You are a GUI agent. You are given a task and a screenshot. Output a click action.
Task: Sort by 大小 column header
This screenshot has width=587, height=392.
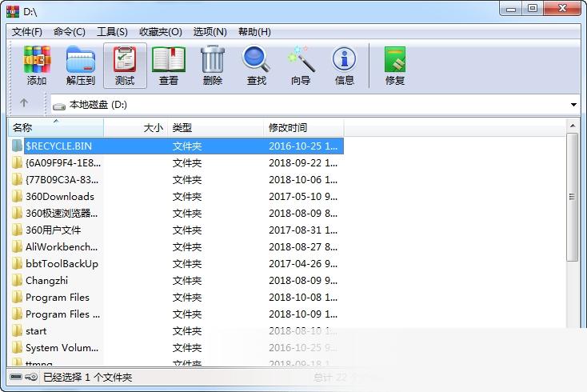(x=136, y=128)
